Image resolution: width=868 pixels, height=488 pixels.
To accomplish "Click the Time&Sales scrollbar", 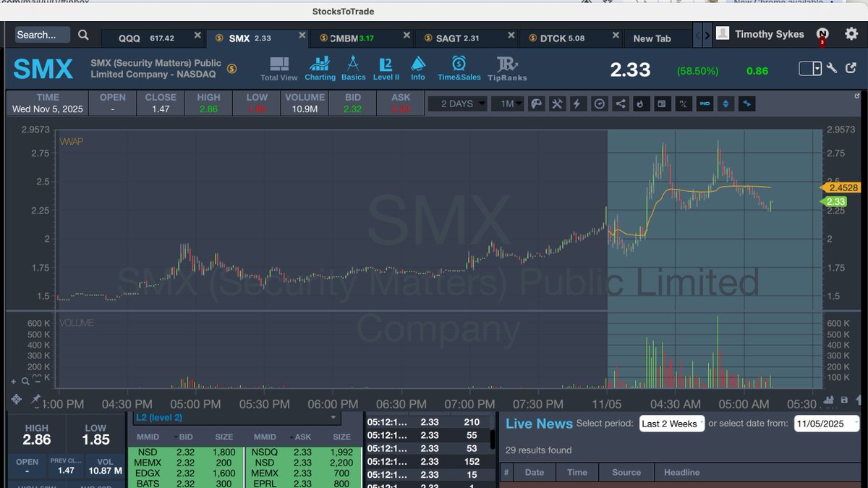I will pos(493,439).
